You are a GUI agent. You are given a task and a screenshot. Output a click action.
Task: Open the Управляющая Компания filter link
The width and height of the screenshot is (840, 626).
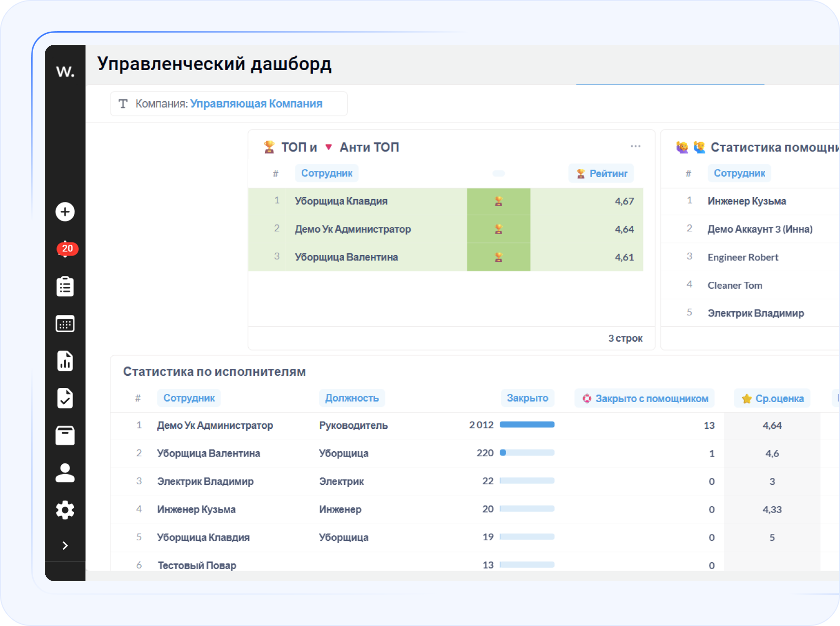coord(256,103)
